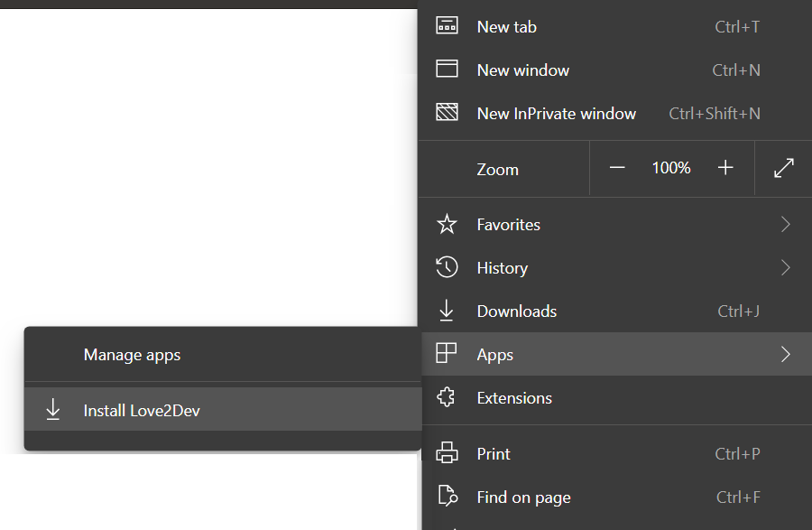
Task: Enter full screen using the diagonal arrows
Action: click(783, 168)
